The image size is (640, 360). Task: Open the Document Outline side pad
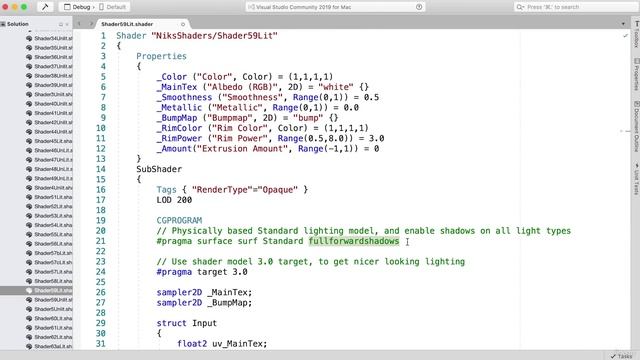[x=636, y=127]
